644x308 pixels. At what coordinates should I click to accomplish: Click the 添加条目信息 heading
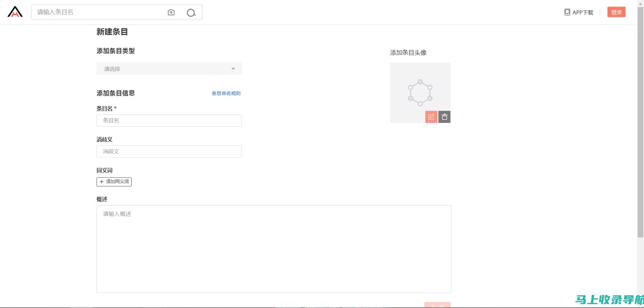116,93
